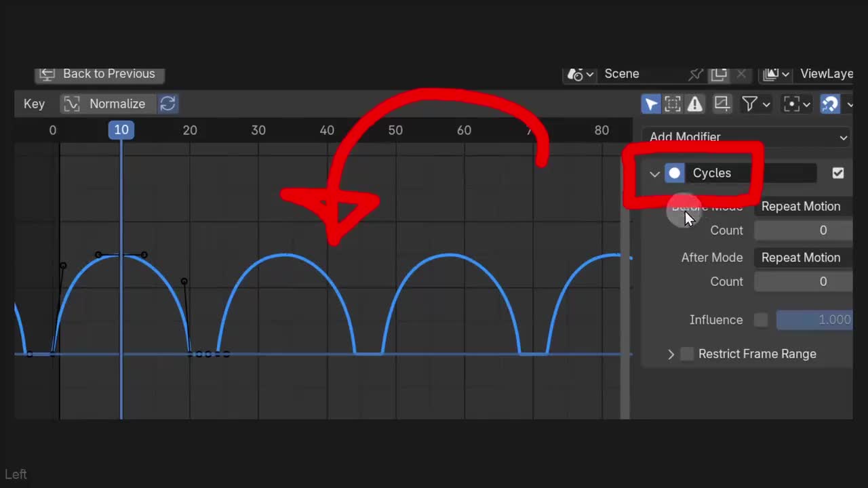Click frame 50 on the timeline ruler
Screen dimensions: 868x488
395,130
